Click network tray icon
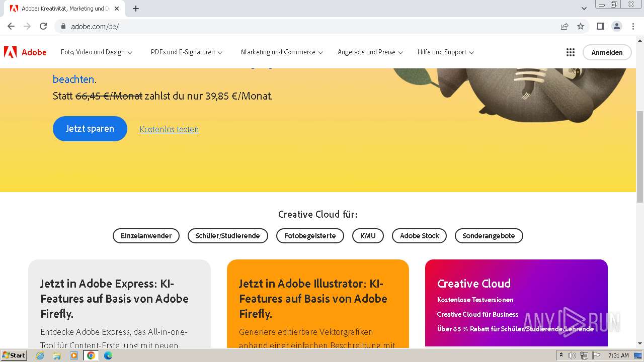 click(584, 355)
